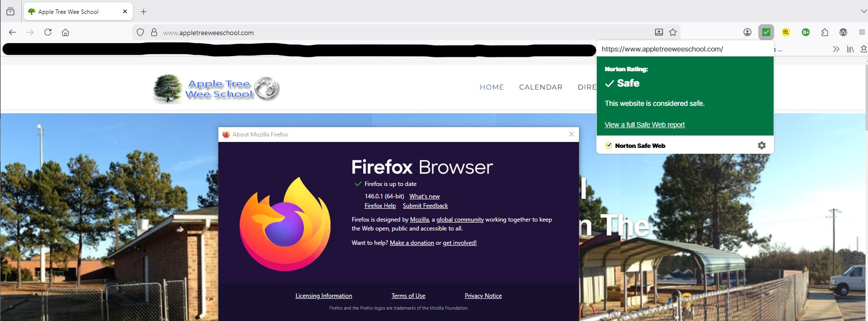Open the CALENDAR navigation menu item
This screenshot has height=321, width=868.
tap(540, 87)
